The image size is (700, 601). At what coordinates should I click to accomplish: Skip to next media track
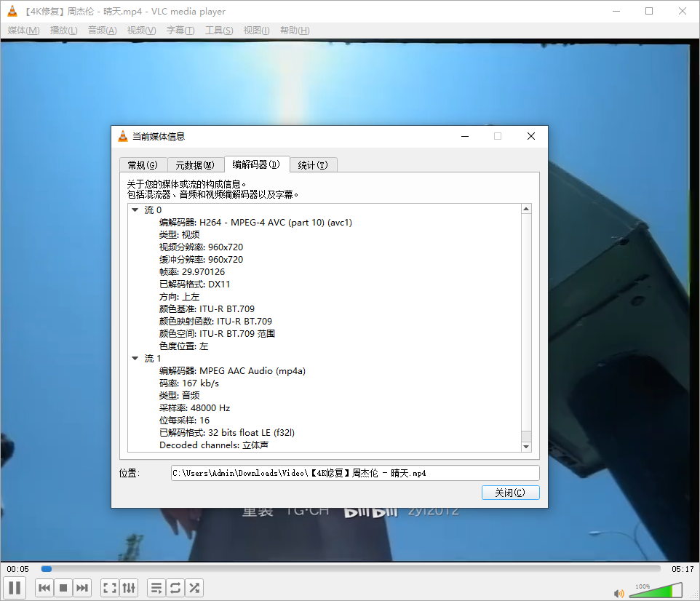[82, 588]
